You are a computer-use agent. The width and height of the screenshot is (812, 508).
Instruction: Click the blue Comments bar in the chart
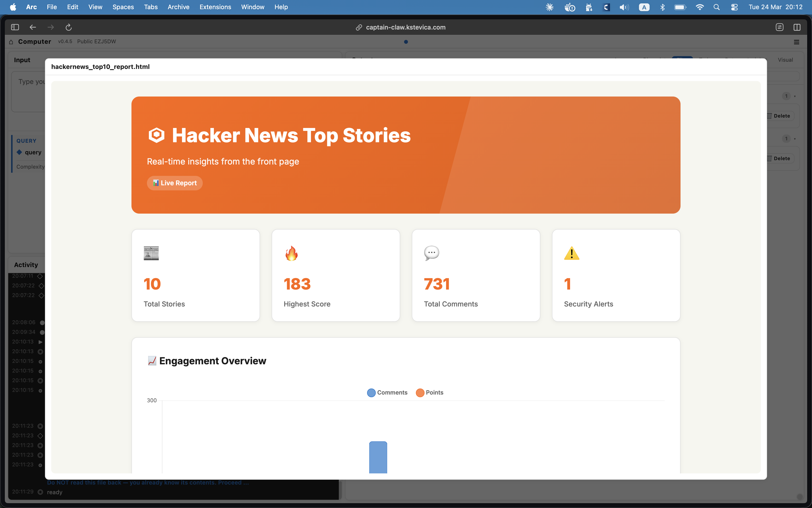pos(378,457)
